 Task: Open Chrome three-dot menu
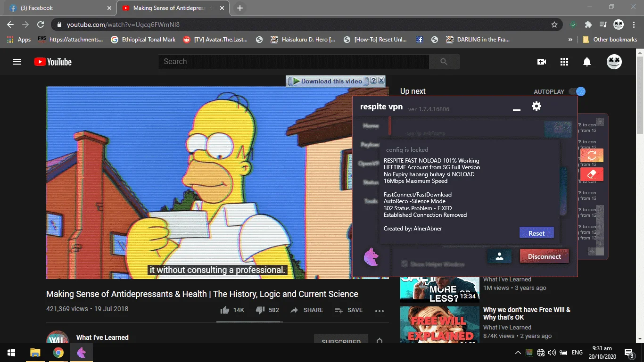633,25
